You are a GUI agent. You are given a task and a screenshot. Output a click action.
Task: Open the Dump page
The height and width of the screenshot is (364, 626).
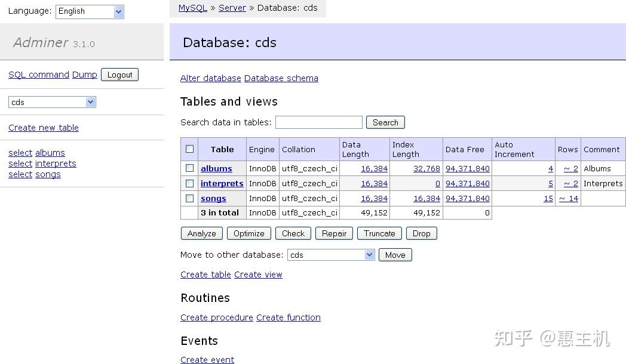pyautogui.click(x=84, y=74)
